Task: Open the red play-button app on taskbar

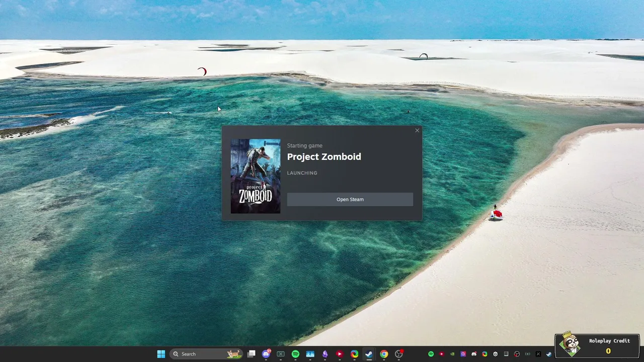Action: tap(340, 354)
